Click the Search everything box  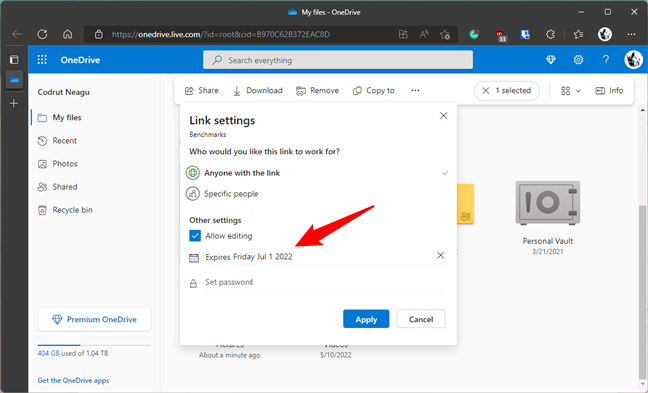coord(338,60)
